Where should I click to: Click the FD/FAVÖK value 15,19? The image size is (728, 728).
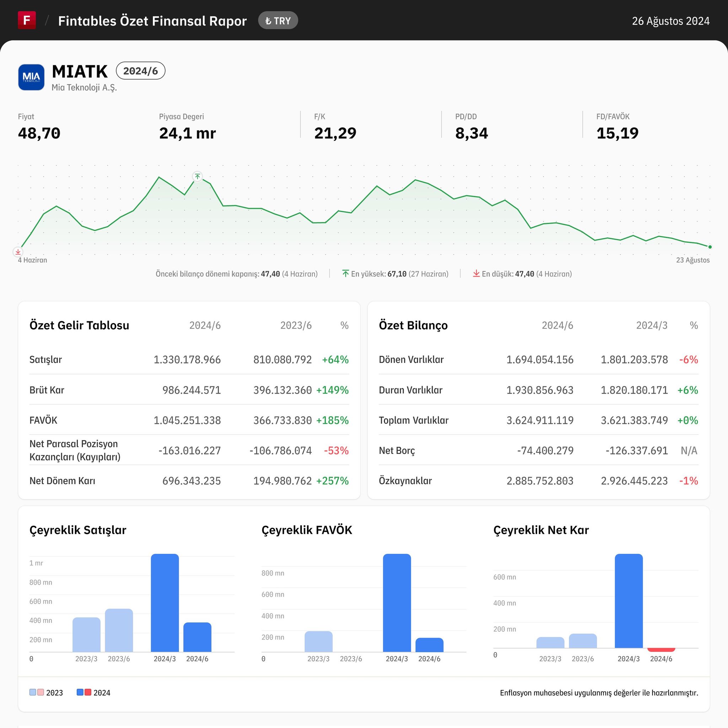617,133
